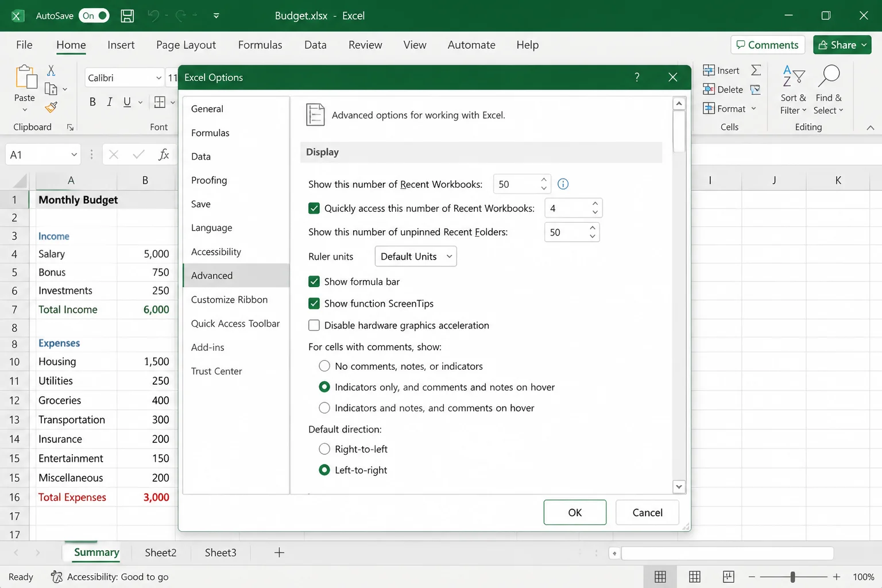This screenshot has width=882, height=588.
Task: Click the Copy icon
Action: coord(51,89)
